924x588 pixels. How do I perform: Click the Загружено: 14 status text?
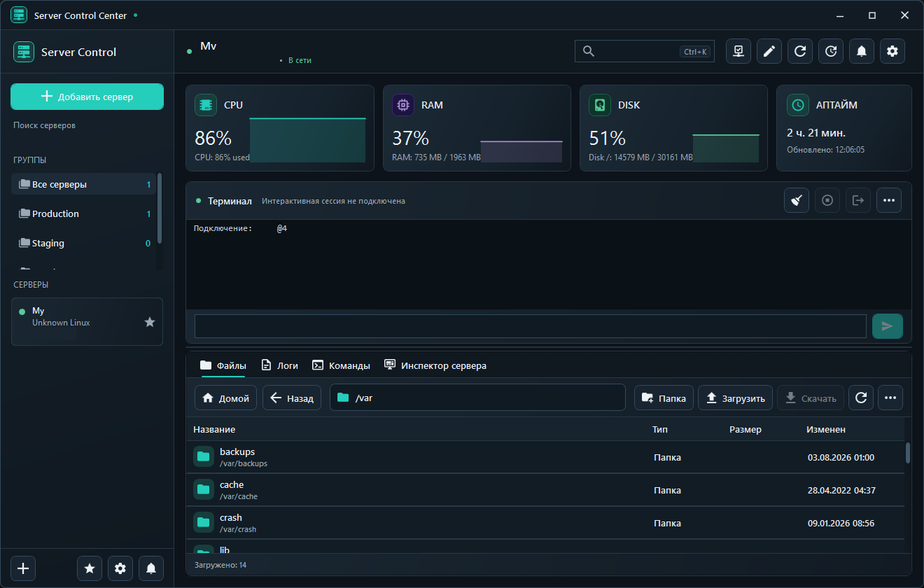tap(220, 565)
